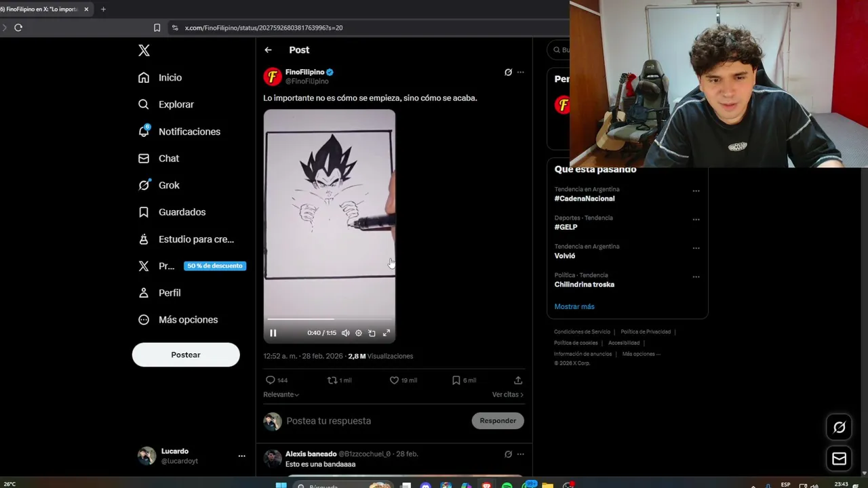Click the search box at top right
Image resolution: width=868 pixels, height=488 pixels.
559,49
